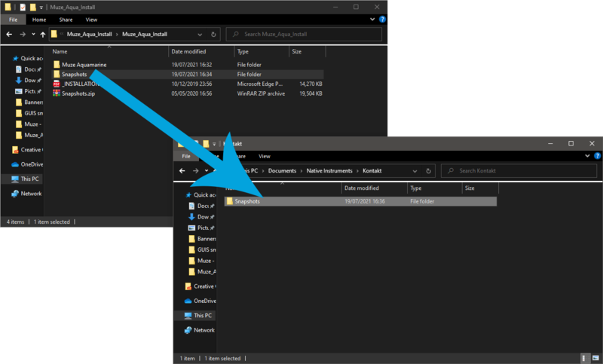Open Downloads in Kontakt sidebar
Viewport: 603px width, 364px height.
point(201,217)
